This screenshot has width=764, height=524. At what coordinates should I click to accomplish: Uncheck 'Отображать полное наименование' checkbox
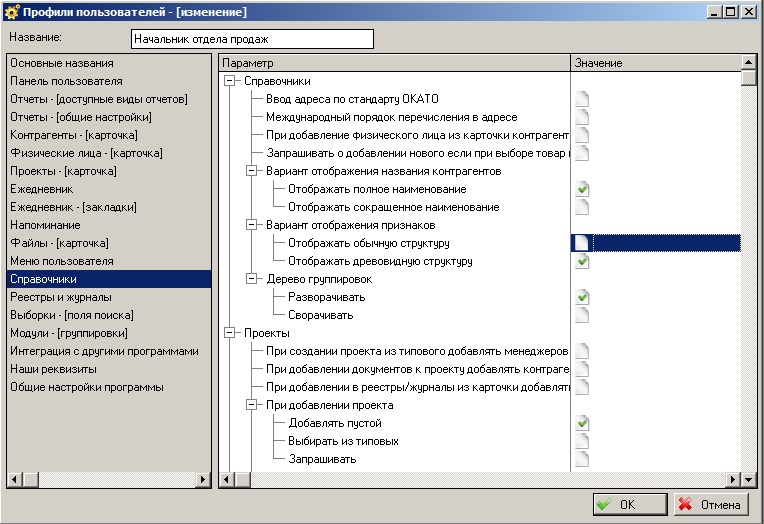point(582,189)
